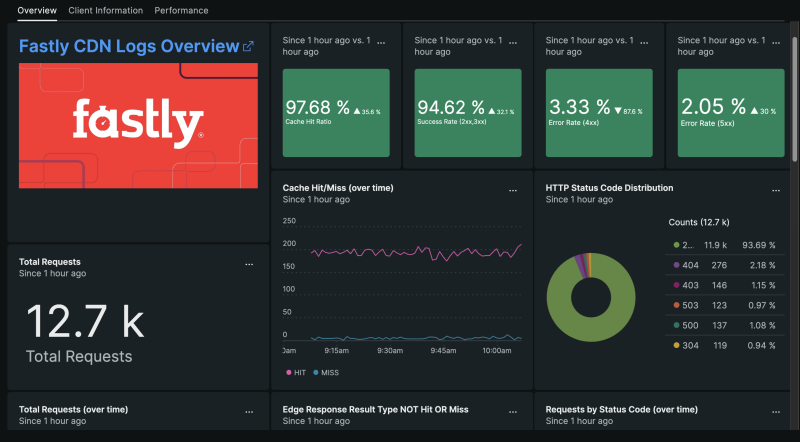Open options menu for Cache Hit/Miss chart
Screen dimensions: 800x442
coord(513,189)
